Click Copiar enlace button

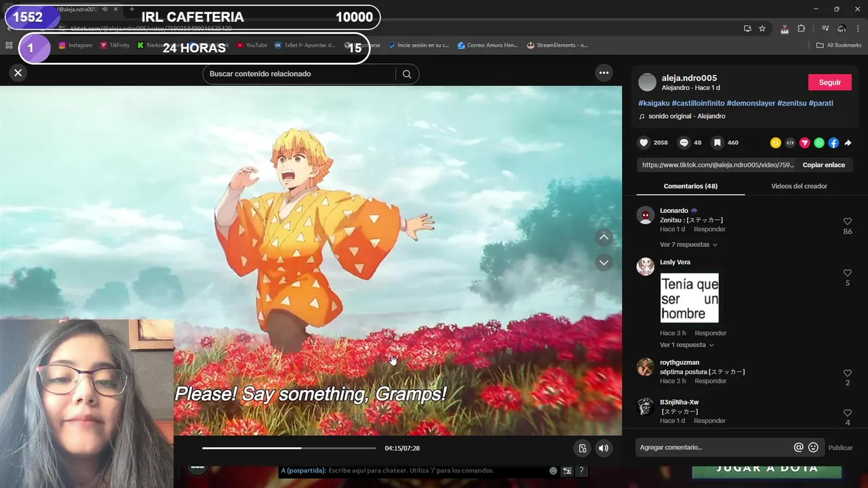point(823,165)
